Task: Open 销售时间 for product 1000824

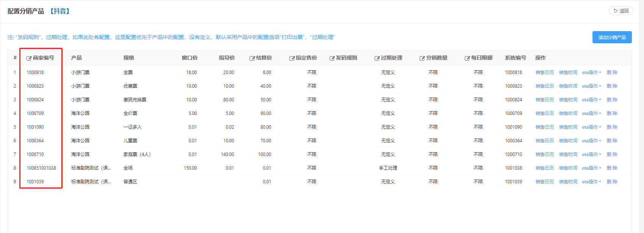Action: pyautogui.click(x=568, y=100)
